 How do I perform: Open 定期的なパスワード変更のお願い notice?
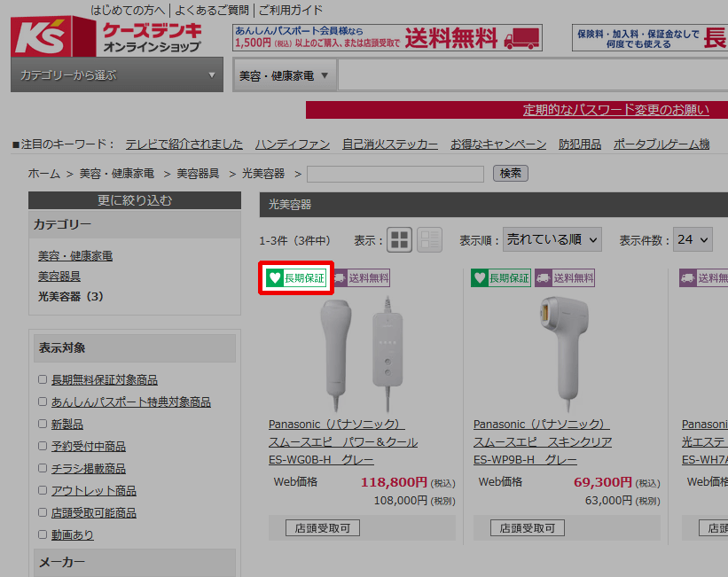click(616, 110)
